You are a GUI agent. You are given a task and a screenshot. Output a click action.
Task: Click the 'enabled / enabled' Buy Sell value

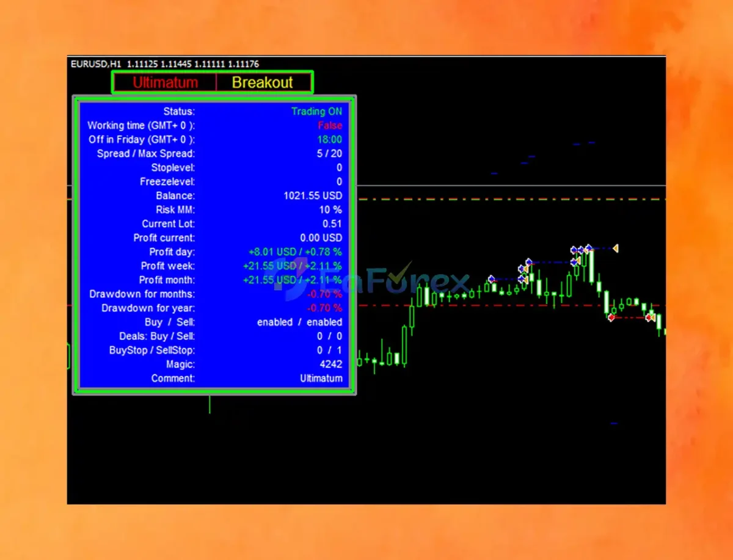click(x=299, y=322)
